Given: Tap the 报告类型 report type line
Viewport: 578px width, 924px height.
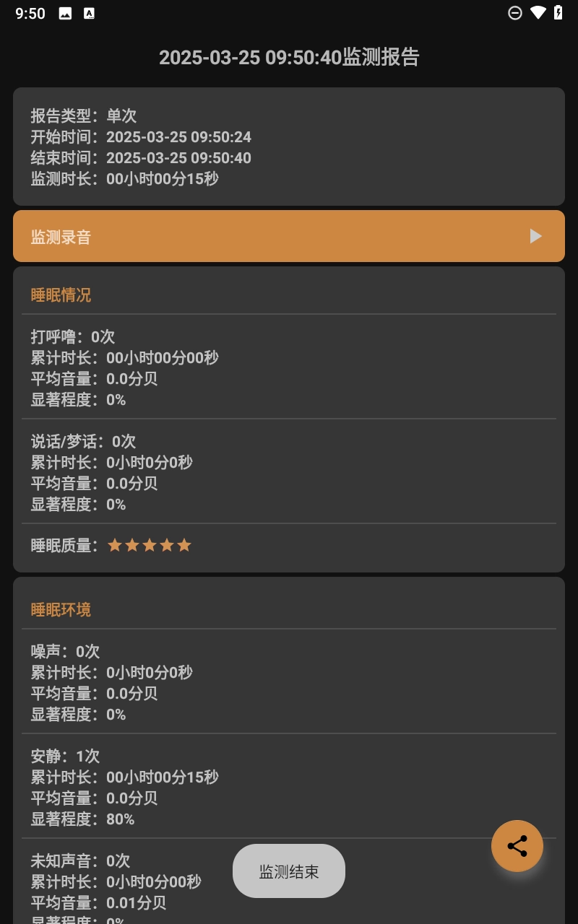Looking at the screenshot, I should [83, 115].
